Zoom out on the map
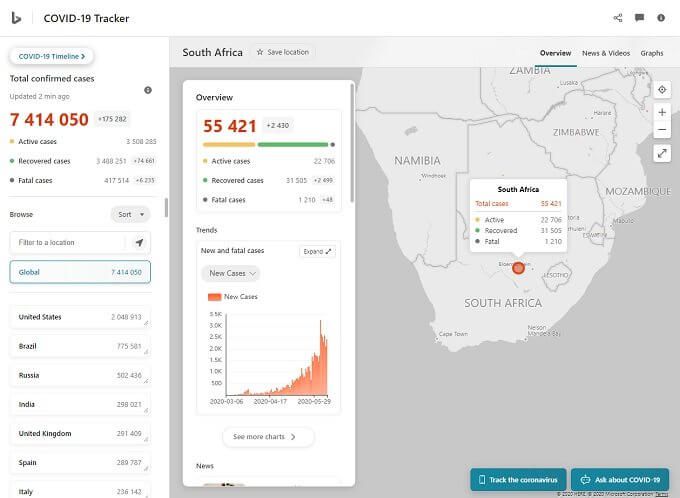This screenshot has width=680, height=498. (662, 129)
